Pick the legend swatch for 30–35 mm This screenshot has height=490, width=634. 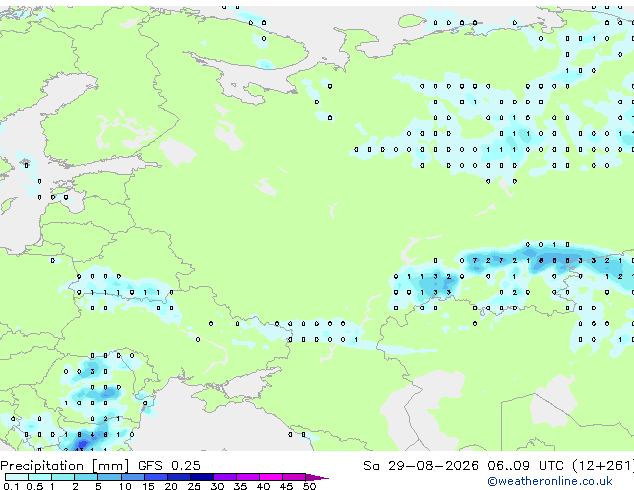(x=224, y=477)
